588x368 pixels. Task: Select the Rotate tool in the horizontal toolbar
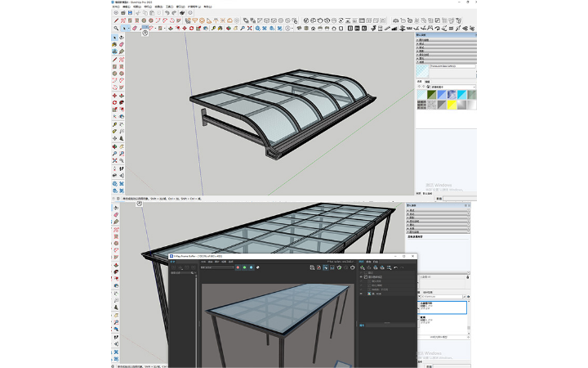tap(192, 28)
